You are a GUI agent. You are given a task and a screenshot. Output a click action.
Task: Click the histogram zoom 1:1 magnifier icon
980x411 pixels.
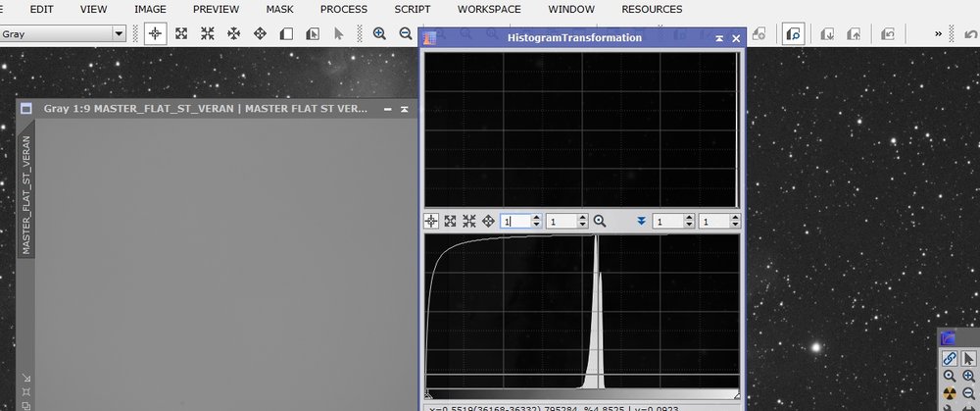pyautogui.click(x=600, y=221)
